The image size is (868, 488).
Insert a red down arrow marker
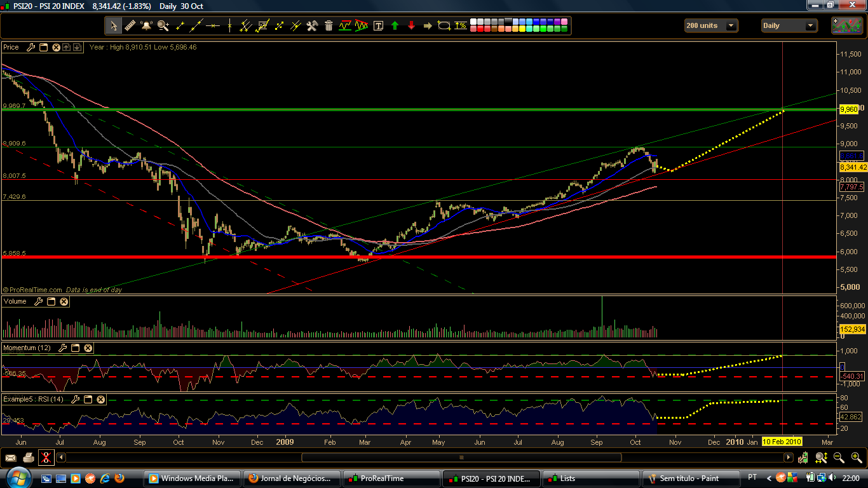click(x=412, y=25)
